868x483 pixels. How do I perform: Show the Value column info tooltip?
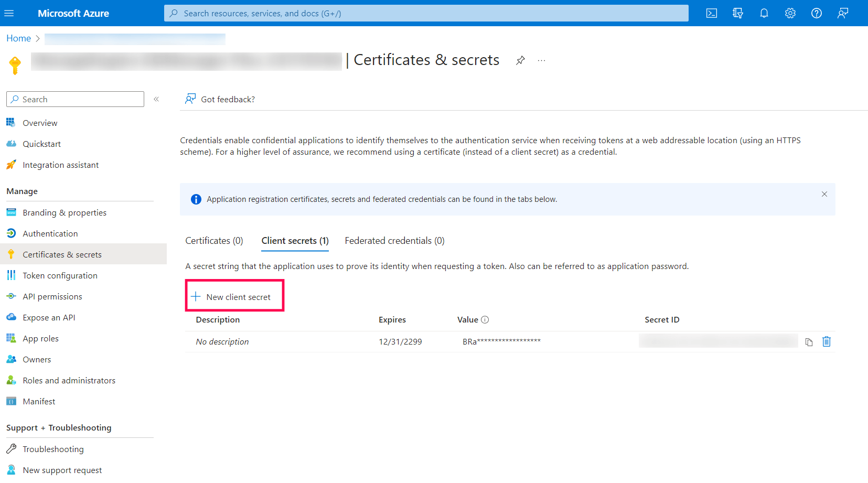coord(485,319)
